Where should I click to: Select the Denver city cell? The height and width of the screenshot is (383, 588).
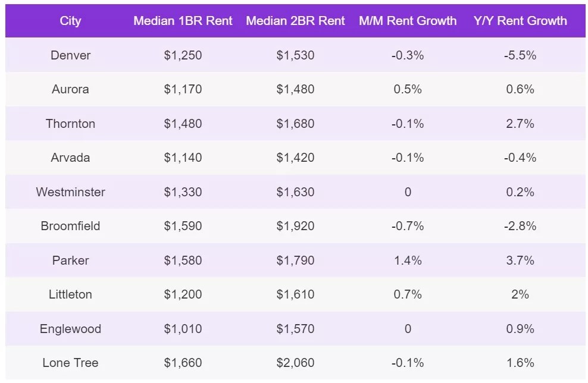point(70,55)
